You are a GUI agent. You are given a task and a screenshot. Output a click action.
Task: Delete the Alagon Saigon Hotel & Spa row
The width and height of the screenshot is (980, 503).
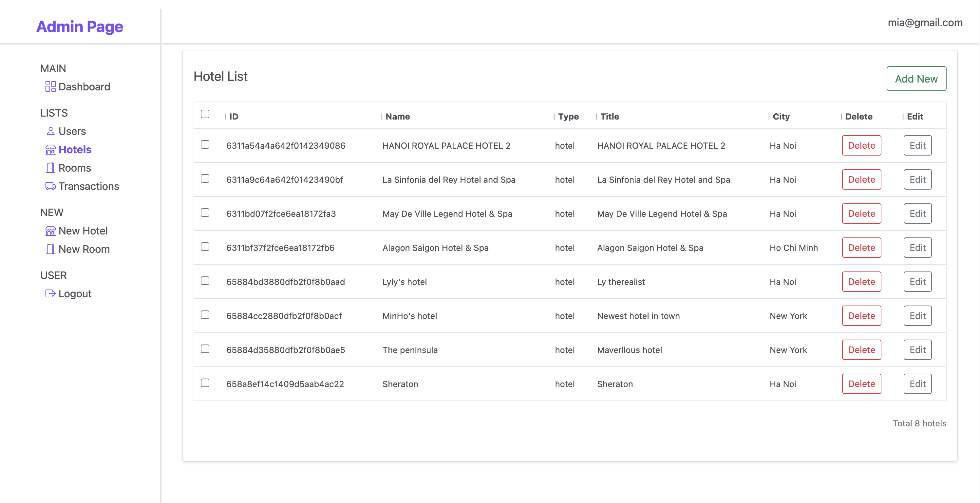click(861, 247)
